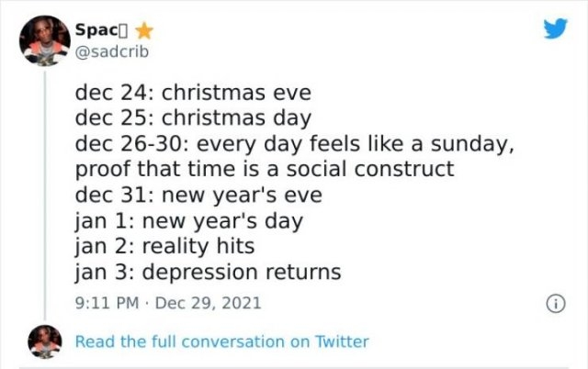The height and width of the screenshot is (369, 588).
Task: Open the large profile avatar of sadcrib
Action: (45, 40)
